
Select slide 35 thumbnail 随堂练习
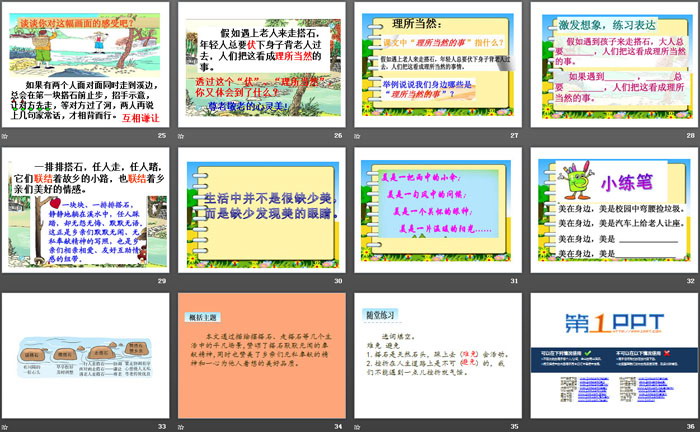click(438, 356)
